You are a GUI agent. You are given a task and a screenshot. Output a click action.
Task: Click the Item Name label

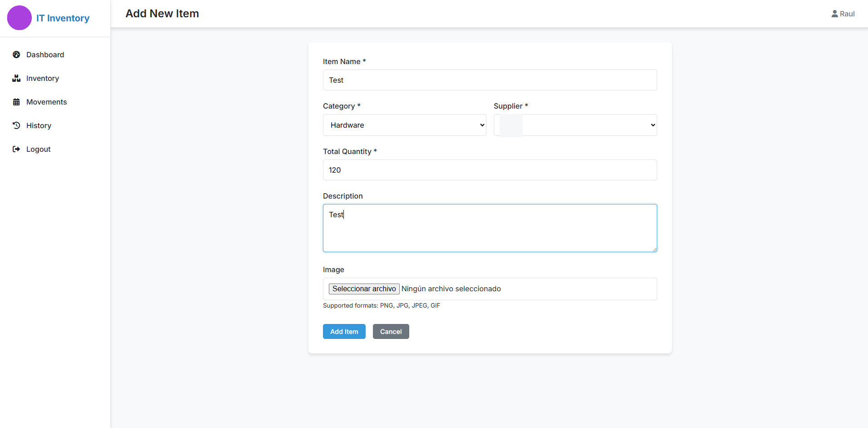(x=344, y=61)
